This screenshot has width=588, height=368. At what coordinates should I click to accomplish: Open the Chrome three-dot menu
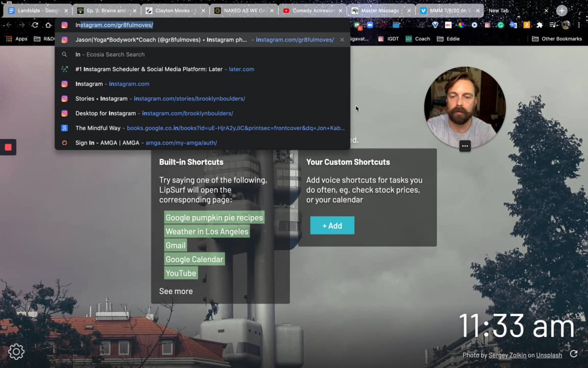pyautogui.click(x=579, y=25)
